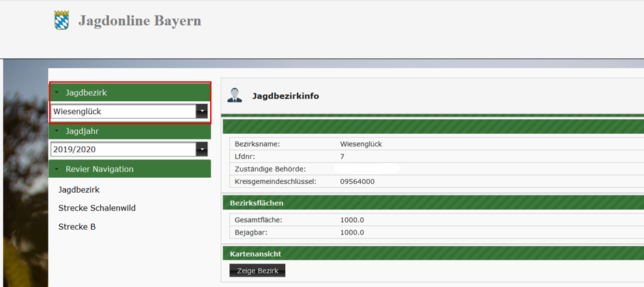
Task: Click the Jagdonline Bayern site title
Action: [139, 20]
